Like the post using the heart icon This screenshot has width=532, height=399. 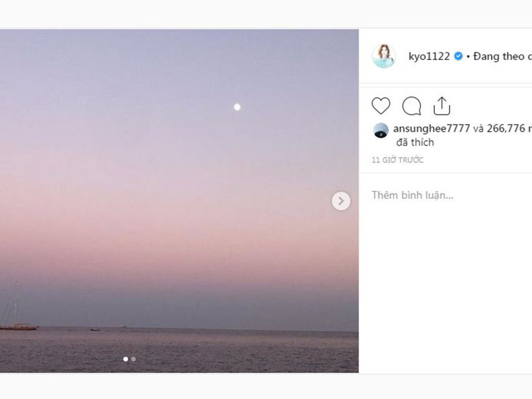pyautogui.click(x=380, y=104)
